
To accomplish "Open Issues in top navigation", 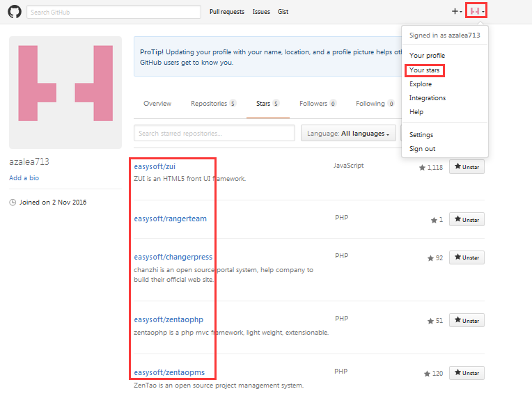I will pyautogui.click(x=261, y=12).
